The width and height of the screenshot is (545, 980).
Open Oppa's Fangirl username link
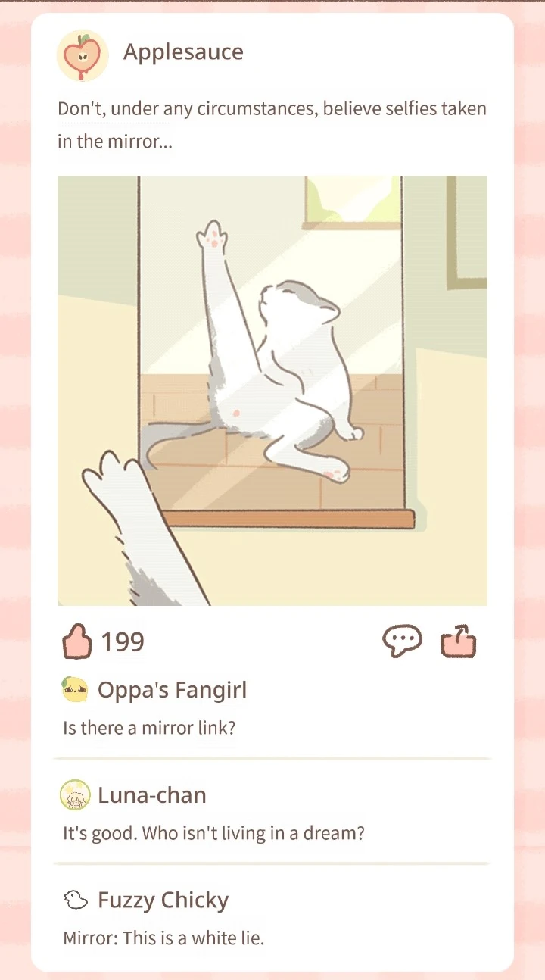point(173,690)
